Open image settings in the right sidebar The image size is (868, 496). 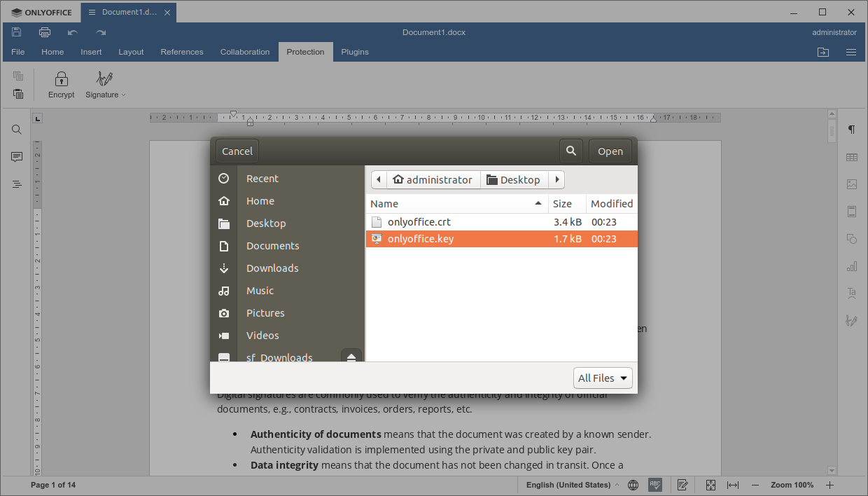[x=851, y=184]
